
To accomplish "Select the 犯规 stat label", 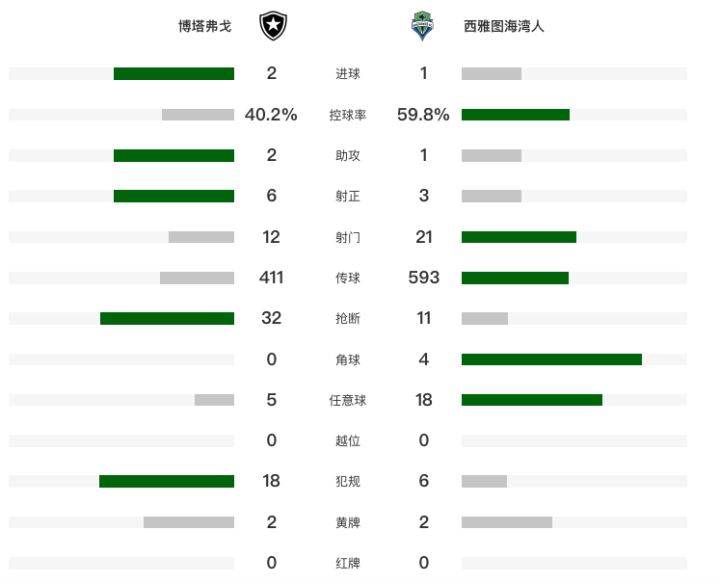I will [x=348, y=481].
